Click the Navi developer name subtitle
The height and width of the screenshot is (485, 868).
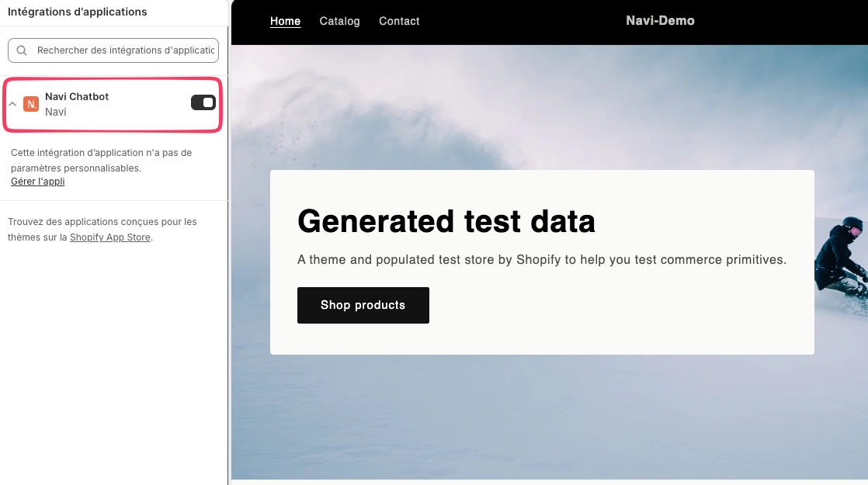pyautogui.click(x=55, y=112)
